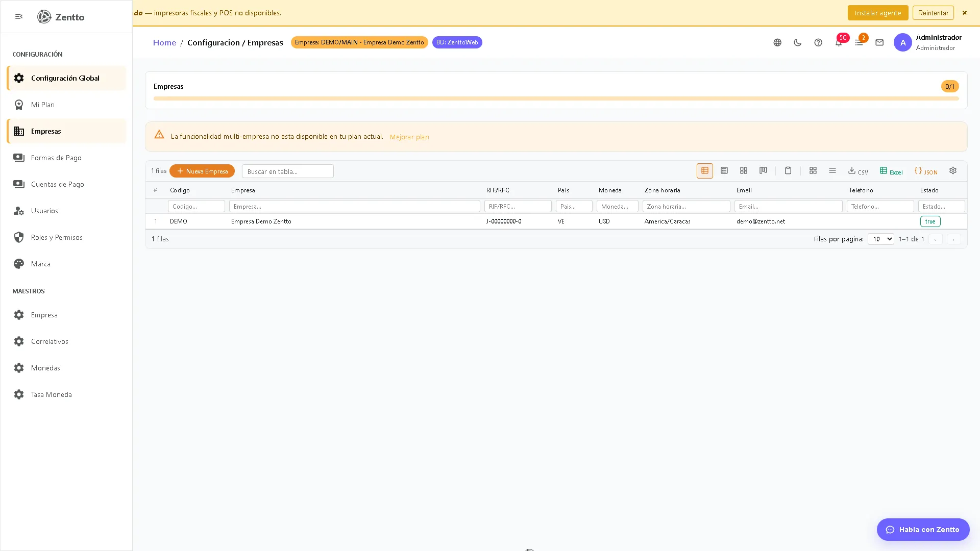
Task: Open Usuarios in the sidebar
Action: (66, 211)
